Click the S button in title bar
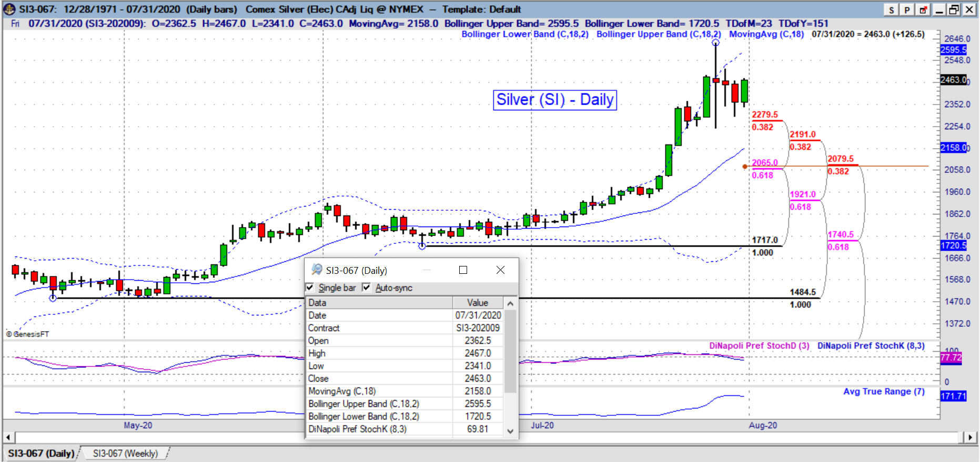The height and width of the screenshot is (462, 980). 891,10
